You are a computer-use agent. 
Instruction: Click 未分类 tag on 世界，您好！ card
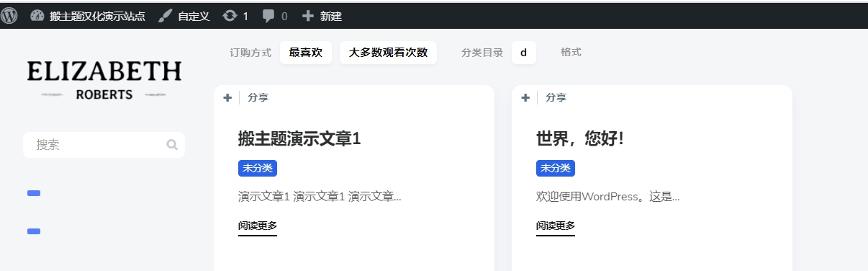click(x=556, y=168)
